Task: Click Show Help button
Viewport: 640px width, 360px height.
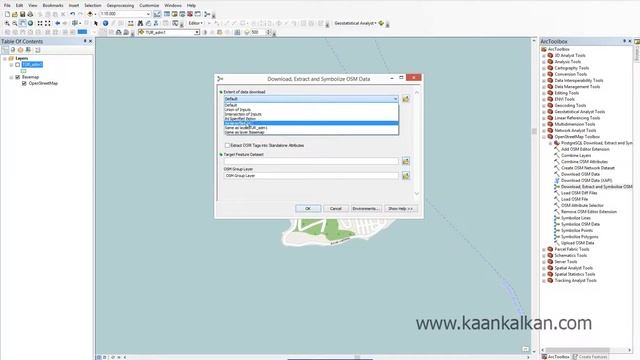Action: 400,209
